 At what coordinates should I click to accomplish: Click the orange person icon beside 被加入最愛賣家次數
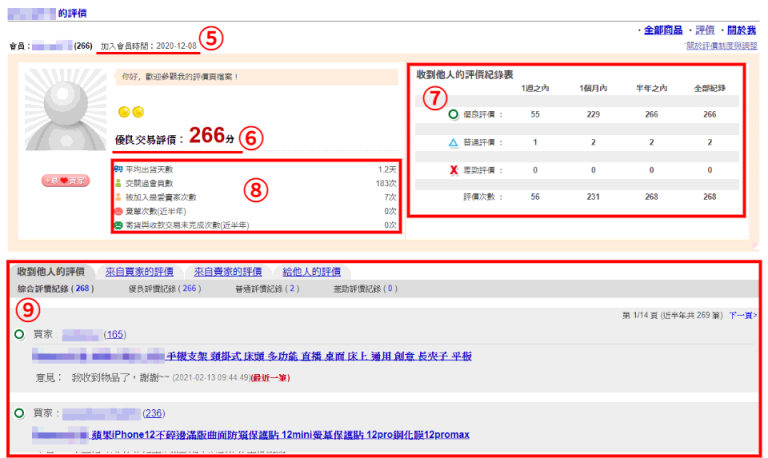tap(119, 198)
